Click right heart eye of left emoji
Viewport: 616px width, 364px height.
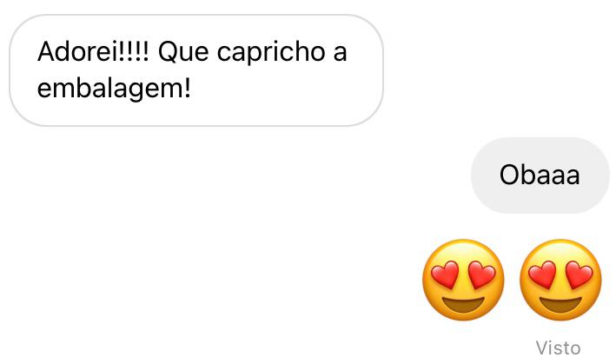pos(481,274)
